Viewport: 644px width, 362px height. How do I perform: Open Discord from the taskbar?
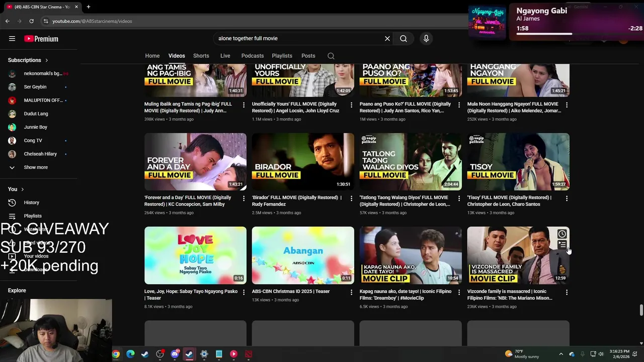[175, 354]
